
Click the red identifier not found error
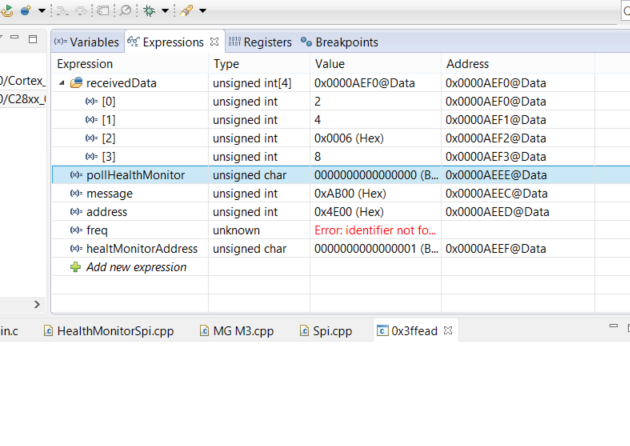(x=375, y=231)
